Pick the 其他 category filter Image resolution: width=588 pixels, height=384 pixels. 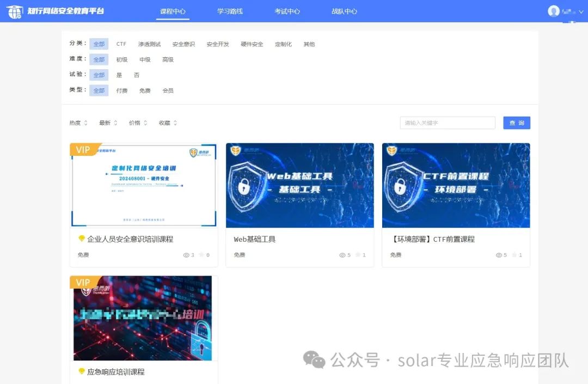(x=309, y=44)
